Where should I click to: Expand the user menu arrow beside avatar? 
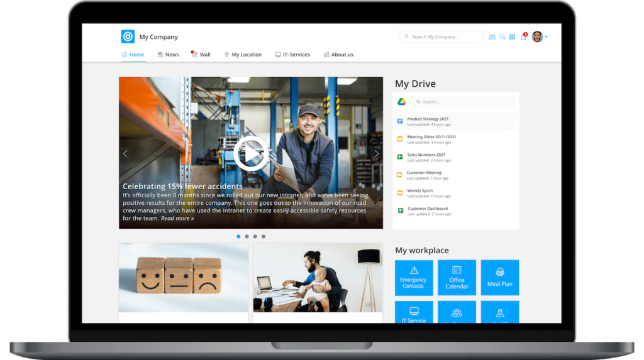(x=547, y=37)
